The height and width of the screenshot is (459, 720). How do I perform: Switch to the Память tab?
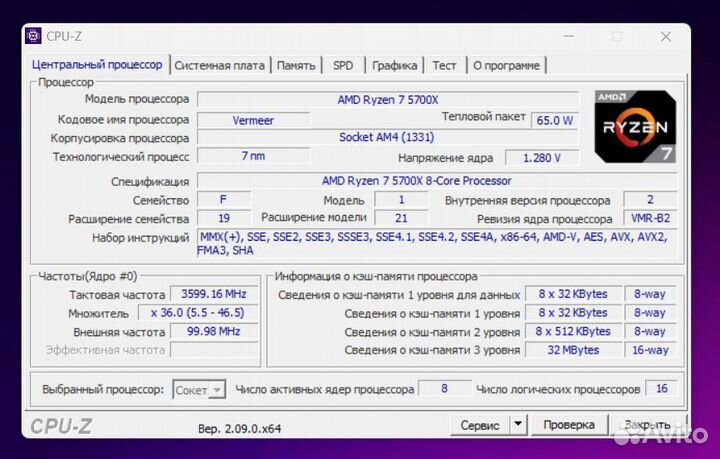pos(296,66)
